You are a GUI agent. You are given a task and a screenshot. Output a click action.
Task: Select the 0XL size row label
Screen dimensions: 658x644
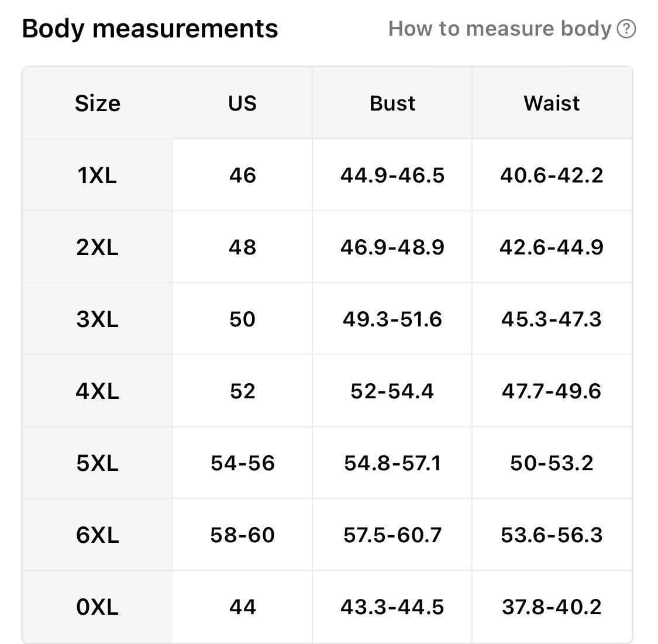(97, 607)
